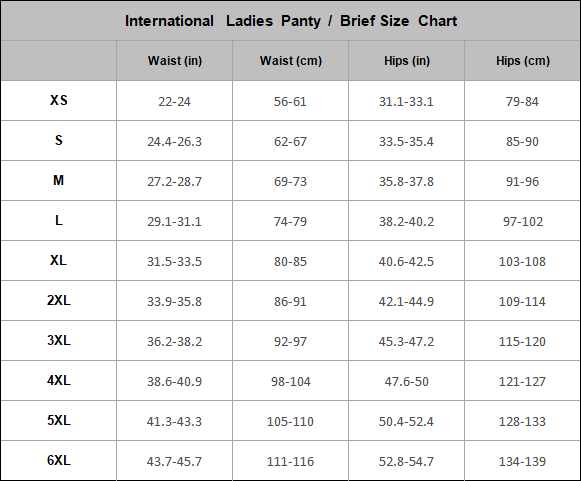Click the Hips (in) column header
The width and height of the screenshot is (581, 481).
pos(407,60)
